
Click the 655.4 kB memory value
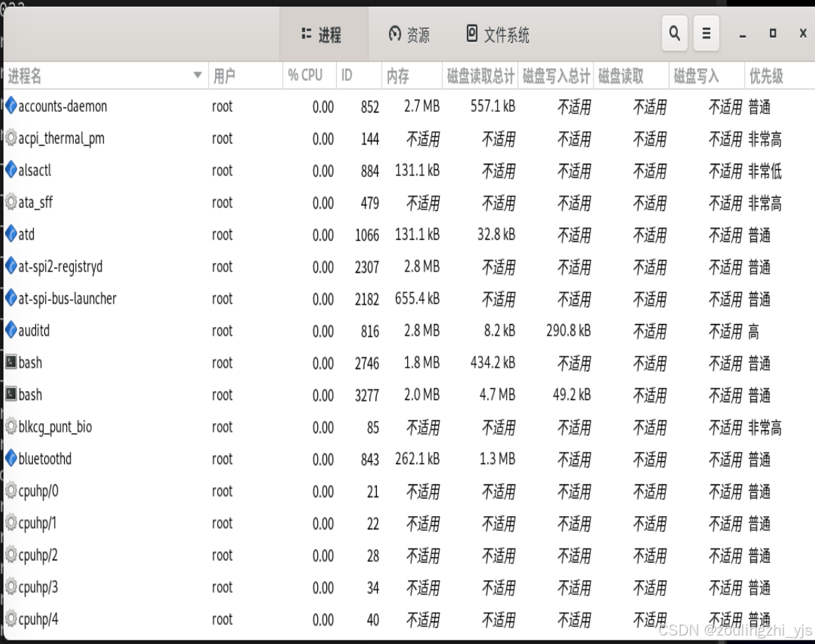coord(418,299)
